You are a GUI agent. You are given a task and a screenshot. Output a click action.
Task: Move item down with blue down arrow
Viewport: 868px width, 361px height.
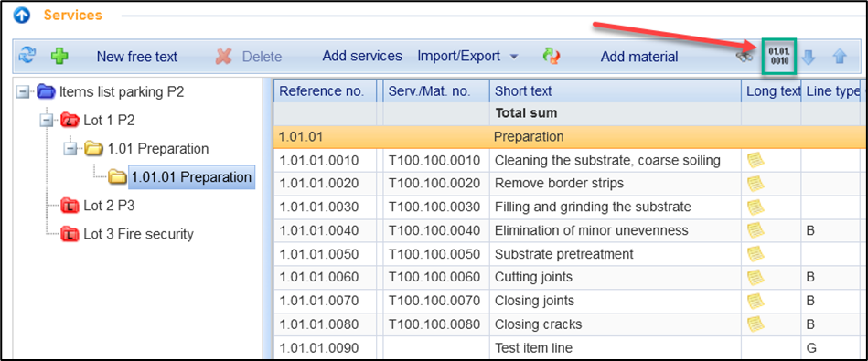pyautogui.click(x=809, y=56)
